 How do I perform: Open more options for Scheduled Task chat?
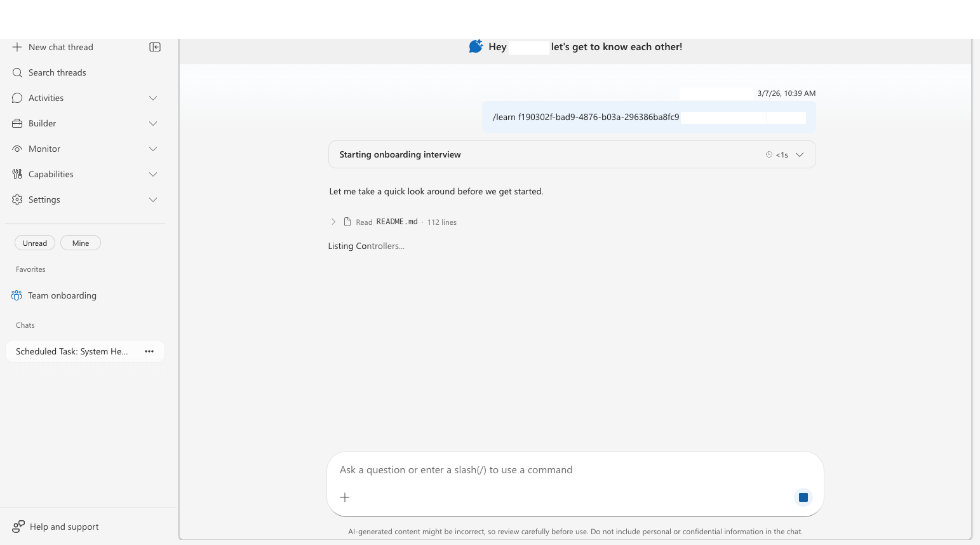(149, 351)
